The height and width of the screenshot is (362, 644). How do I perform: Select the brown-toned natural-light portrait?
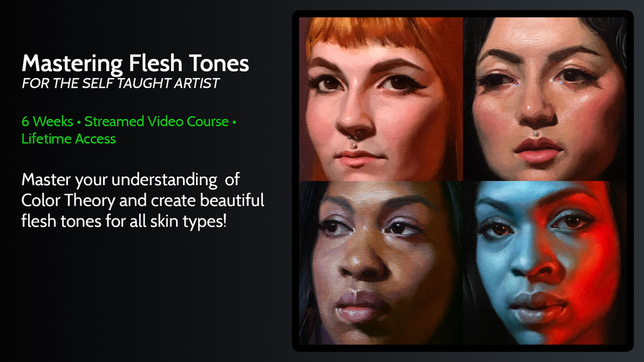click(381, 263)
